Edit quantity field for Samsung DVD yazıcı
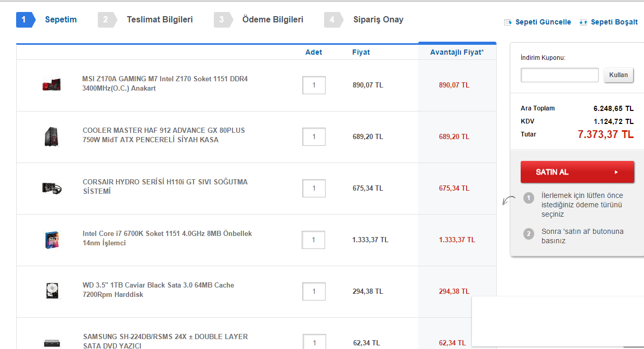The height and width of the screenshot is (349, 644). [x=314, y=342]
